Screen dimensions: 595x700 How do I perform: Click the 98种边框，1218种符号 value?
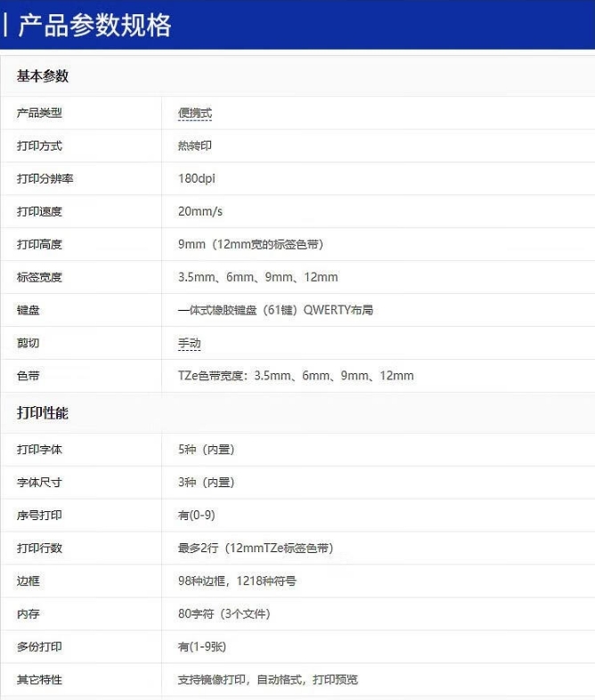tap(237, 582)
